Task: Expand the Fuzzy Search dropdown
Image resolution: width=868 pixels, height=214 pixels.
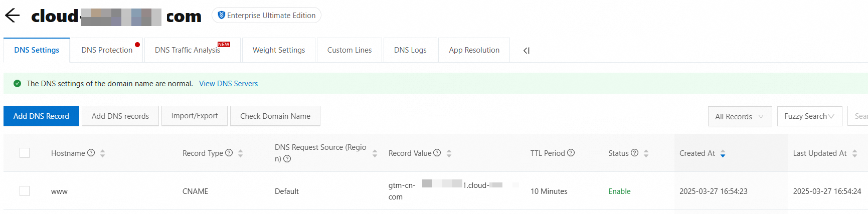Action: pos(809,116)
